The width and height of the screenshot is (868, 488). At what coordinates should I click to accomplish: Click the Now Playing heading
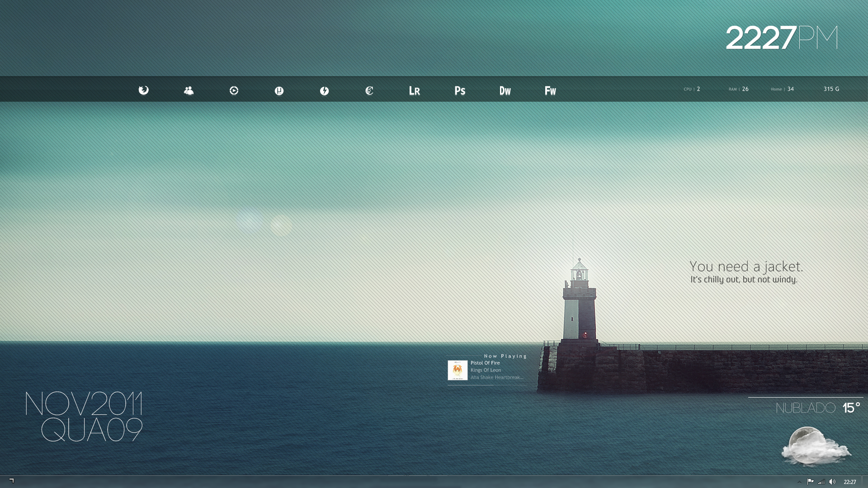tap(505, 356)
